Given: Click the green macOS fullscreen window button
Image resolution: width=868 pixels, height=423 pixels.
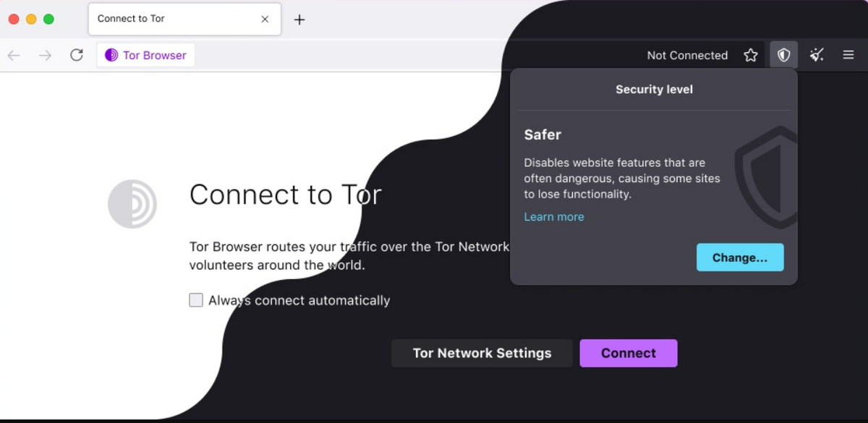Looking at the screenshot, I should click(x=48, y=20).
